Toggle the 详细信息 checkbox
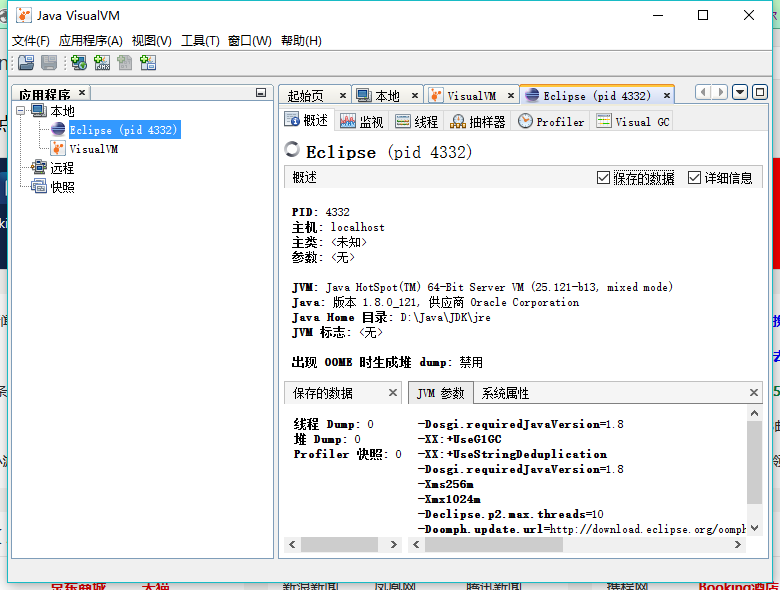This screenshot has height=590, width=780. click(694, 178)
